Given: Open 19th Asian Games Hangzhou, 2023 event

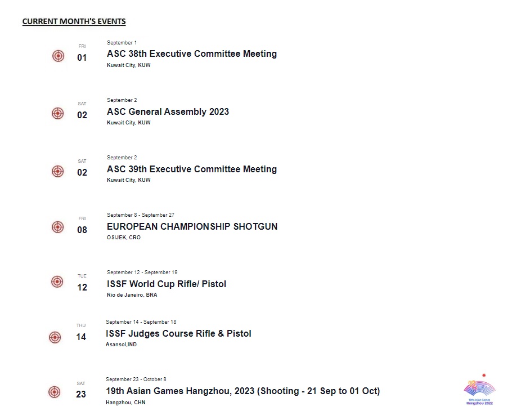Looking at the screenshot, I should [242, 391].
